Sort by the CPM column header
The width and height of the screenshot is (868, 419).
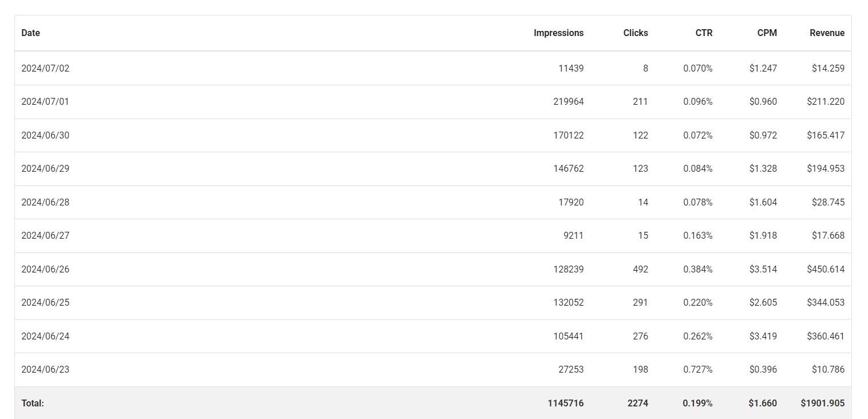(x=767, y=33)
